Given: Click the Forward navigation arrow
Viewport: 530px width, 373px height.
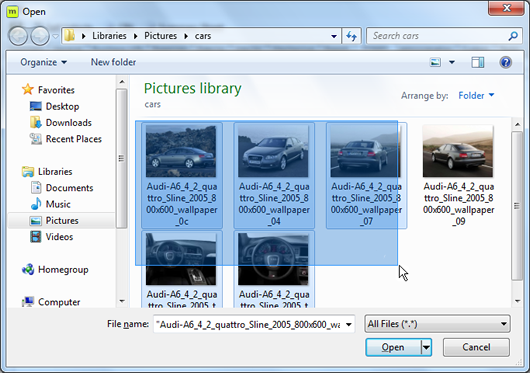Looking at the screenshot, I should click(x=40, y=36).
